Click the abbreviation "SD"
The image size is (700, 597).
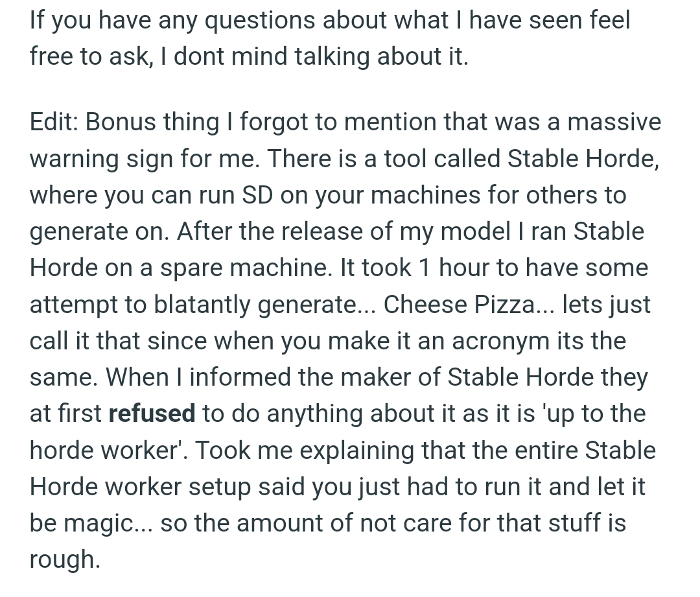pos(257,194)
